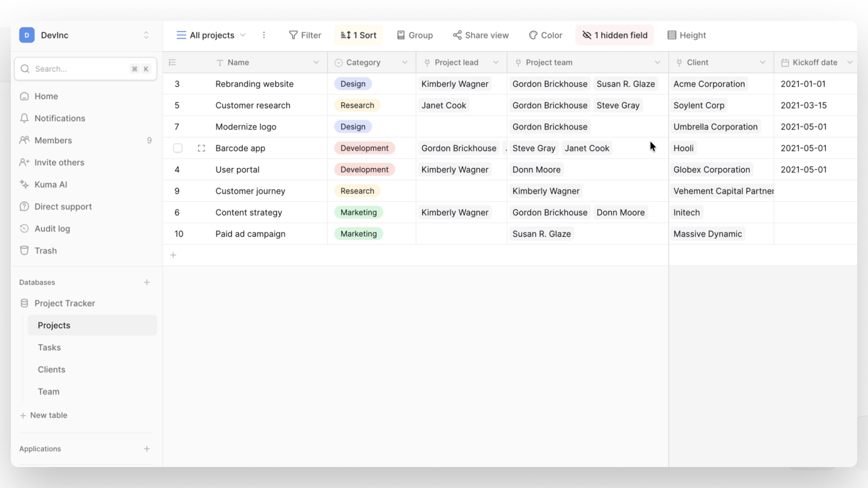Viewport: 868px width, 488px height.
Task: Click the Filter funnel icon
Action: pos(293,35)
